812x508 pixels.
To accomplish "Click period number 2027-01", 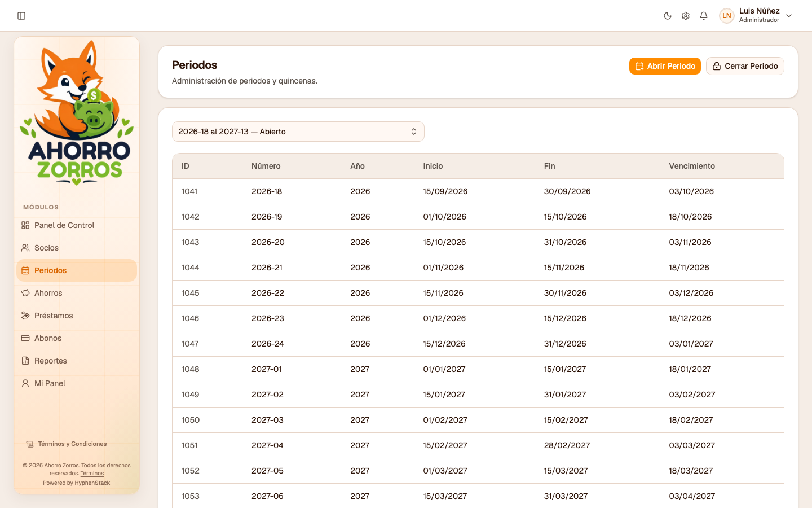I will pyautogui.click(x=267, y=369).
